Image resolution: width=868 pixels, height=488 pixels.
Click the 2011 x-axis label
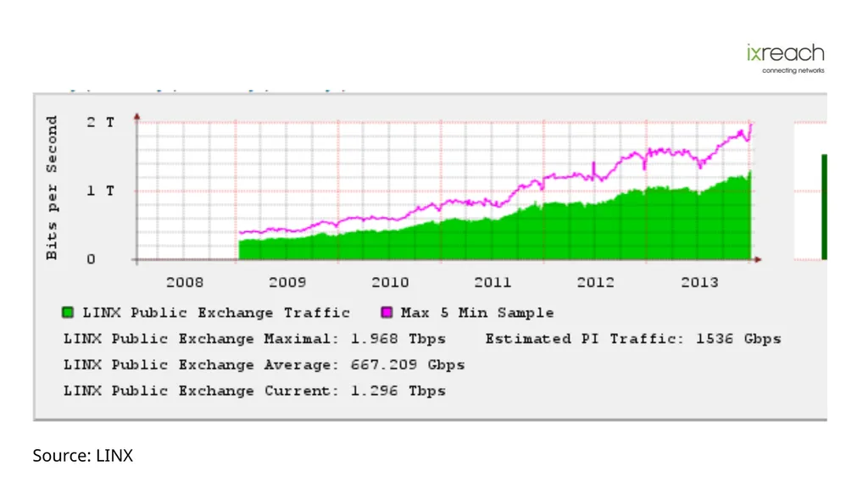(x=492, y=282)
